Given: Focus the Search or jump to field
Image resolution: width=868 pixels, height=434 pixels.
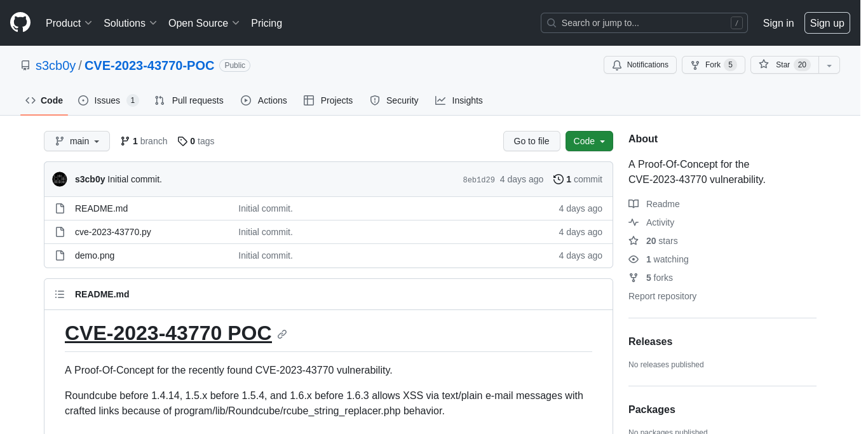Looking at the screenshot, I should (x=643, y=23).
